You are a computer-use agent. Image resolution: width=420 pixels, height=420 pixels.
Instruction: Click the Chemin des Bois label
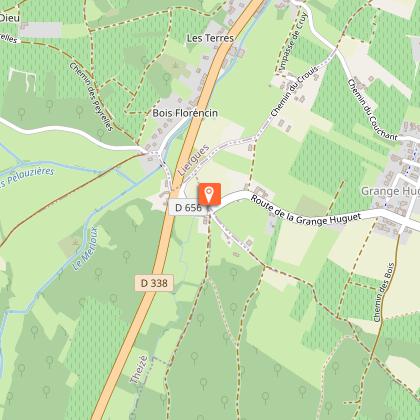point(384,292)
